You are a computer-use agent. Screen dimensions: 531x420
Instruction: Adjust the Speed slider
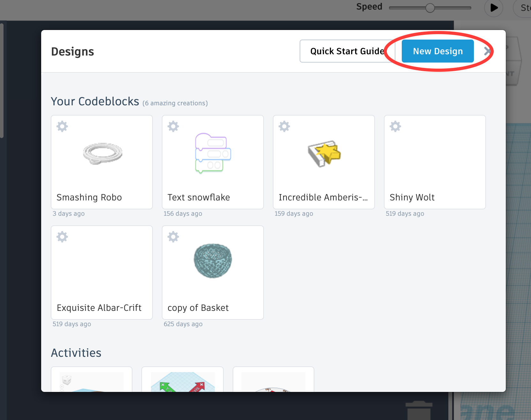click(x=430, y=7)
